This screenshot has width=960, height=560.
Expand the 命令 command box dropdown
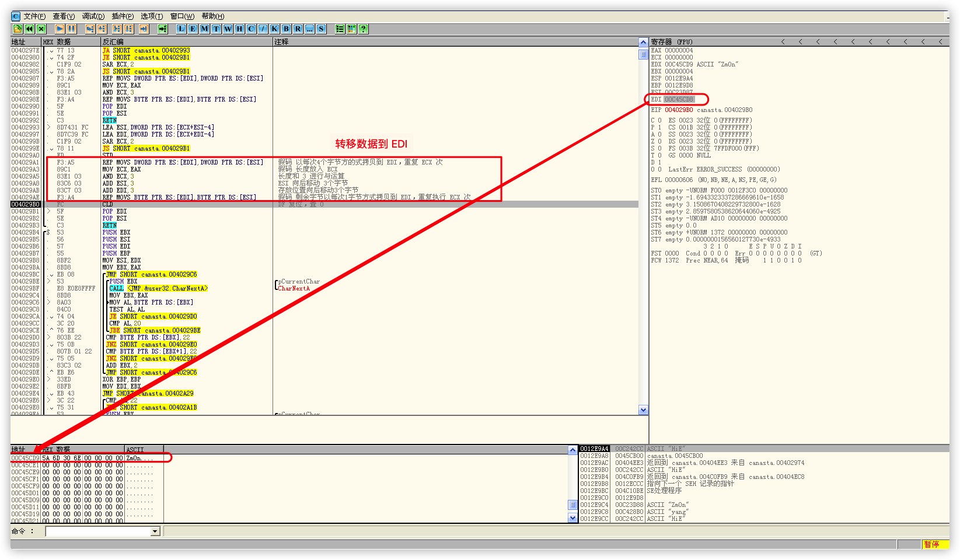point(155,531)
